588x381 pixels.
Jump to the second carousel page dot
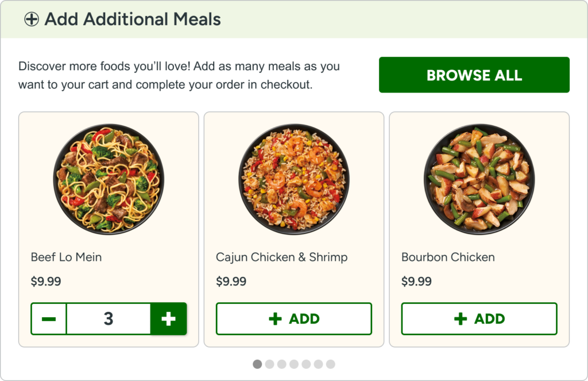tap(269, 364)
